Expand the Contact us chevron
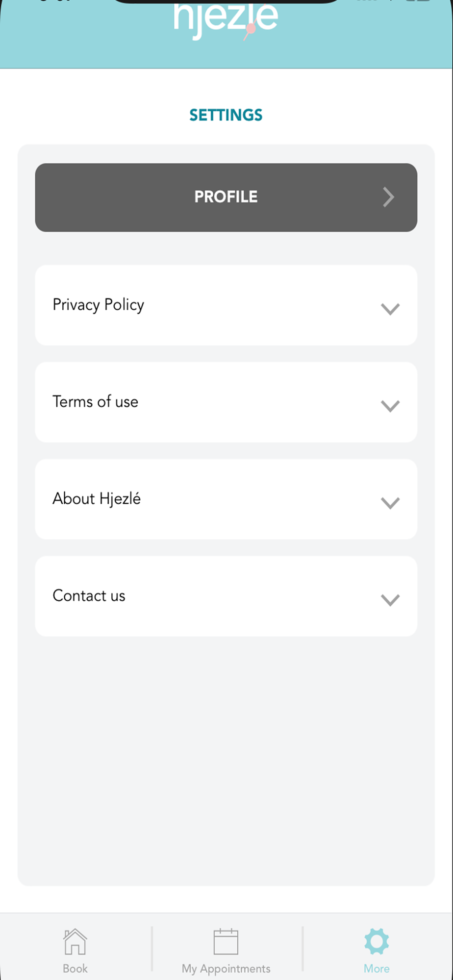 [x=390, y=600]
